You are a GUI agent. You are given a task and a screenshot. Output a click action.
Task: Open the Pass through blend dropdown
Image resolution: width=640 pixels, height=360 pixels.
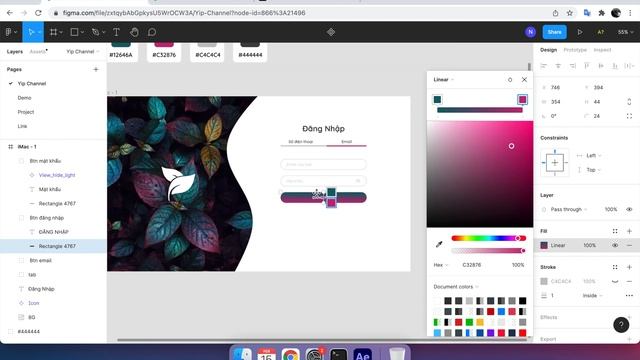pos(569,209)
